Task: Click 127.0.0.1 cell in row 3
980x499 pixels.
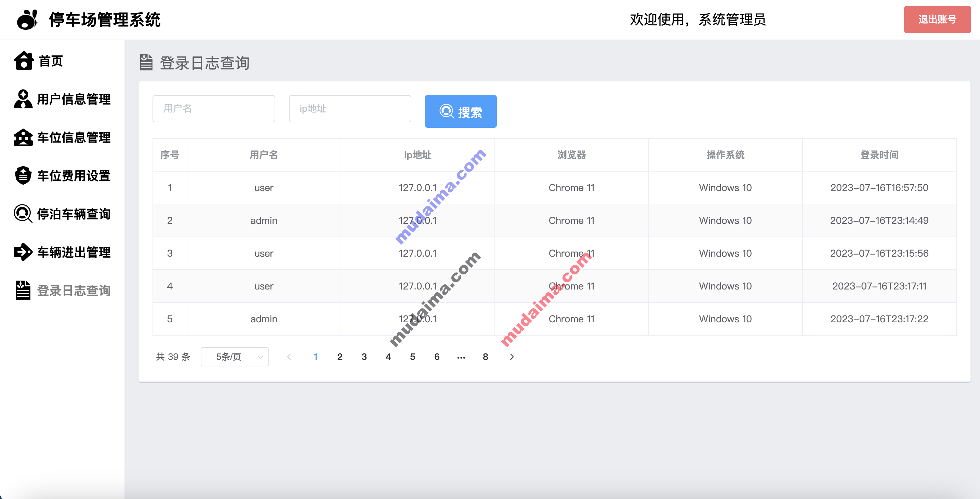Action: click(417, 253)
